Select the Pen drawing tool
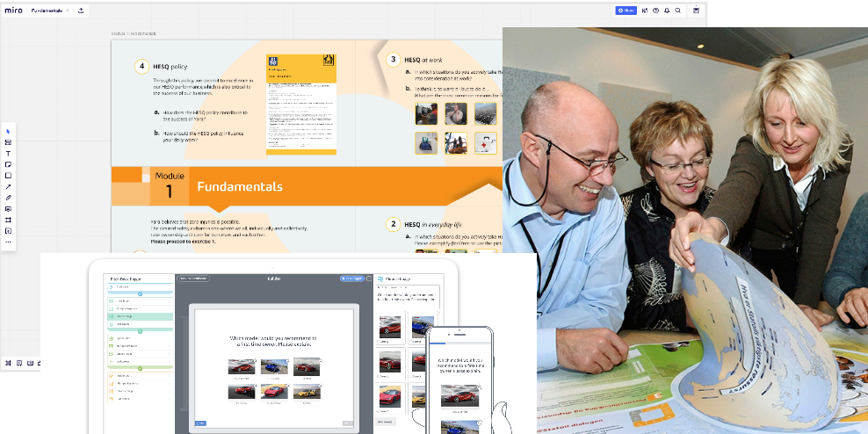 tap(8, 198)
